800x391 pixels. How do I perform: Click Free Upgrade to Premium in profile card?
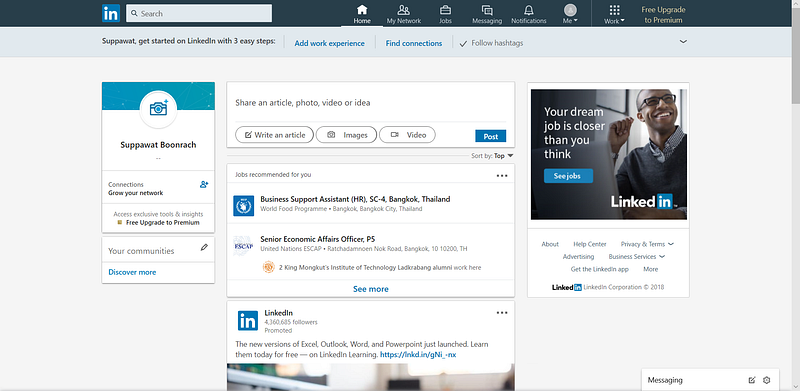(x=163, y=223)
